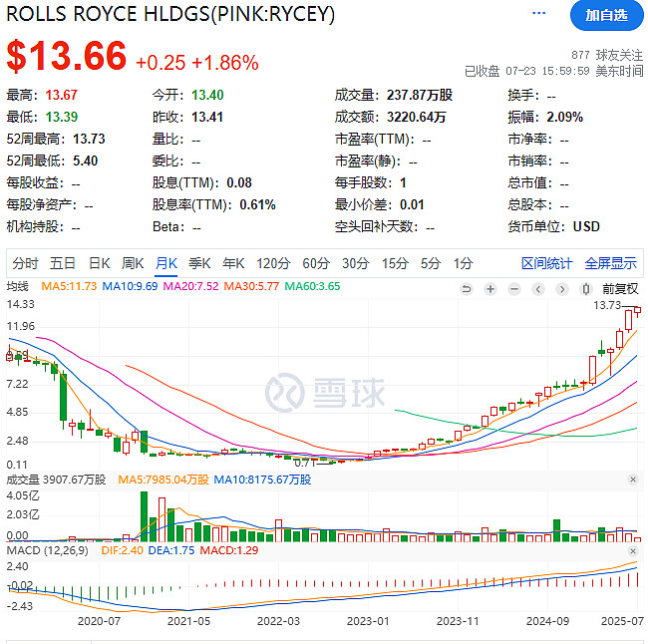This screenshot has width=648, height=644.
Task: Open 全屏显示 fullscreen display link
Action: coord(611,263)
